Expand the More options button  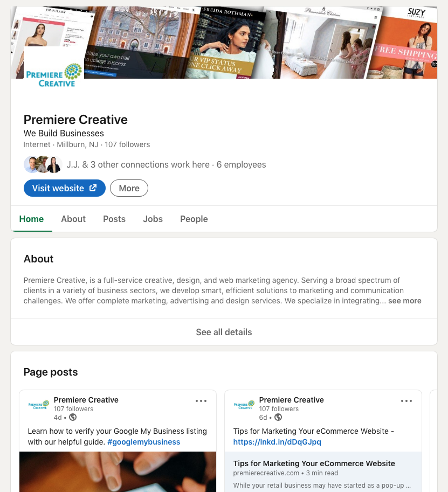point(129,188)
